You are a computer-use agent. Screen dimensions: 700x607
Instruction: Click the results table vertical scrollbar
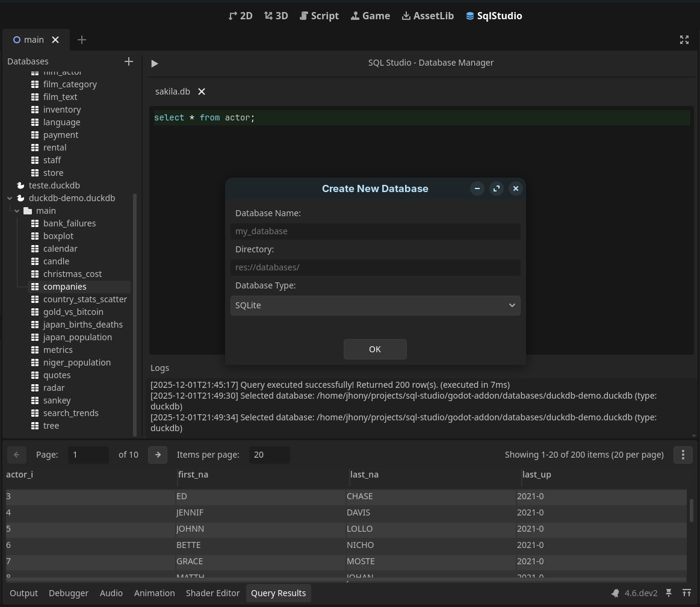click(x=691, y=511)
